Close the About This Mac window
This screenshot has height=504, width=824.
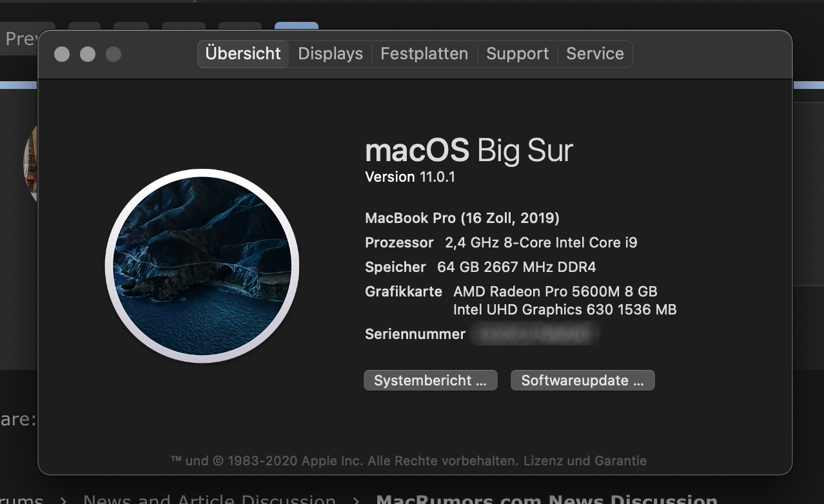click(62, 54)
